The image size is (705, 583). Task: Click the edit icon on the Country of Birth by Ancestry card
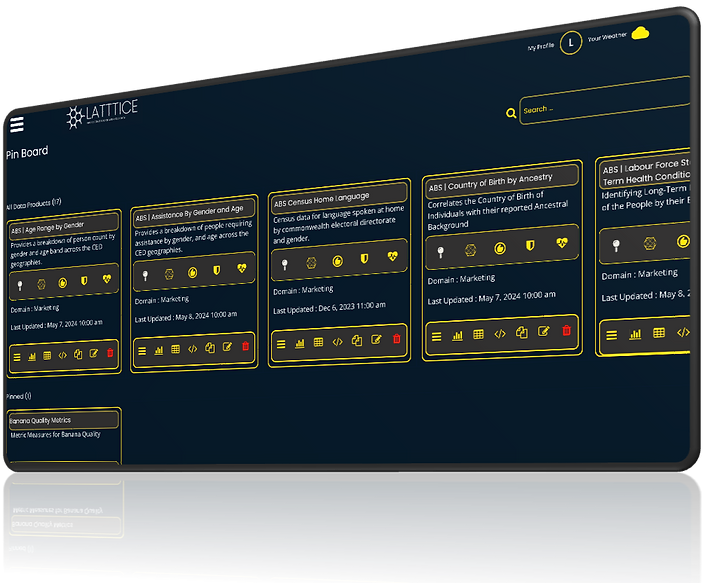(x=544, y=332)
